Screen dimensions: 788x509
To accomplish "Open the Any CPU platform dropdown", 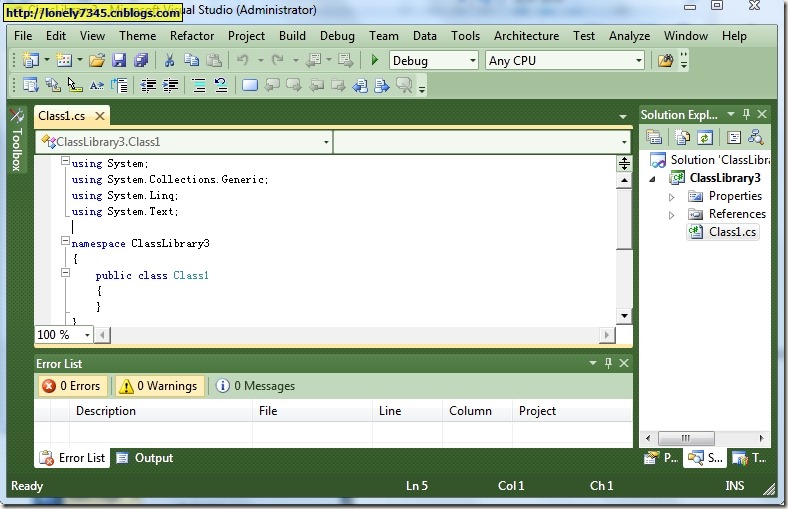I will point(564,61).
